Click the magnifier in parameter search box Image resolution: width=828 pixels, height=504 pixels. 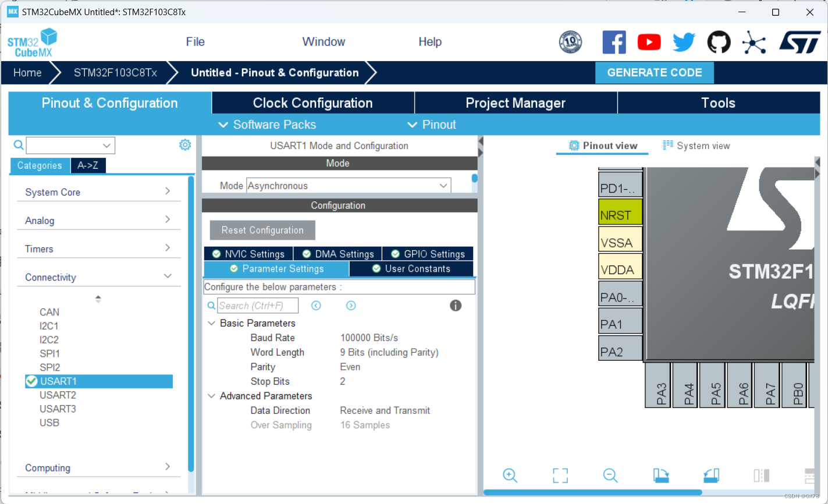click(211, 306)
